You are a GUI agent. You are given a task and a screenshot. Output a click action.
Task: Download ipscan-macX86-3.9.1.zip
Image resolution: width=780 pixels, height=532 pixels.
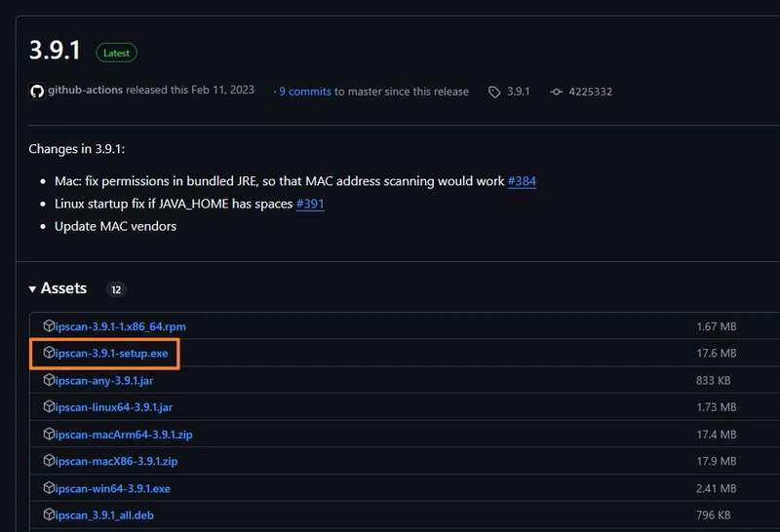click(x=116, y=462)
